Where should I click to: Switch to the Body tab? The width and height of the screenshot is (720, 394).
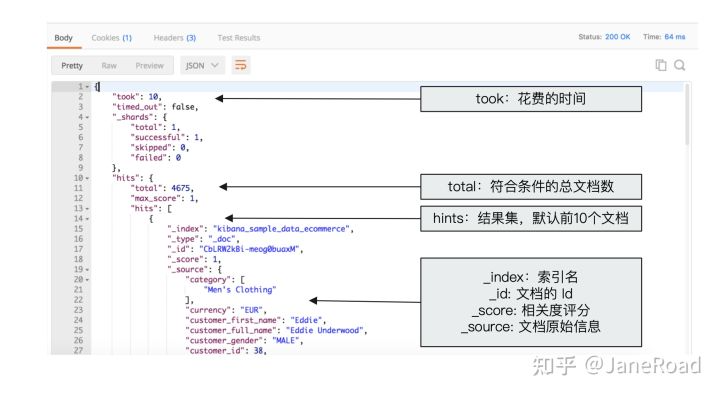tap(63, 38)
